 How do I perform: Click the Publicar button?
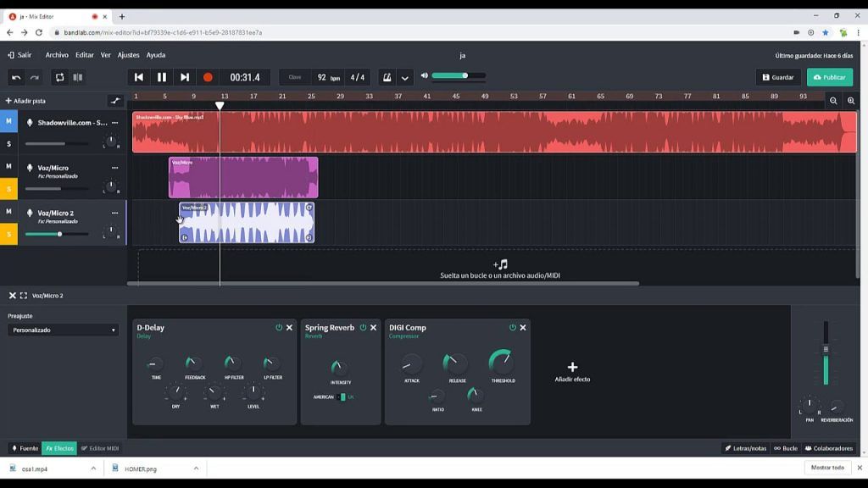tap(829, 77)
